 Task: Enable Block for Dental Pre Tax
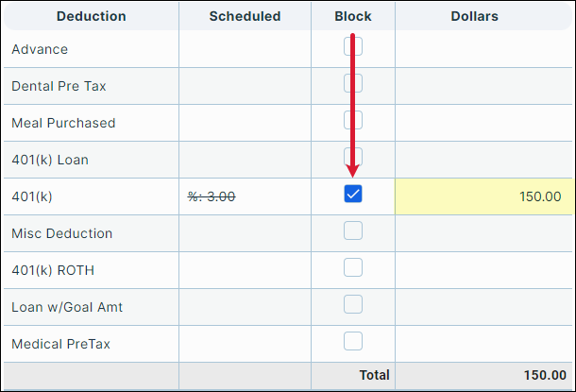pos(353,83)
